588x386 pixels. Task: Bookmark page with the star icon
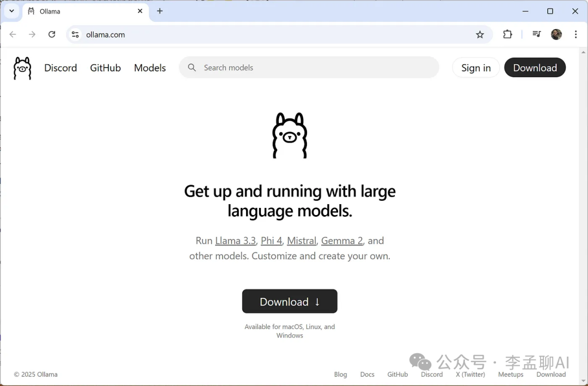tap(480, 34)
